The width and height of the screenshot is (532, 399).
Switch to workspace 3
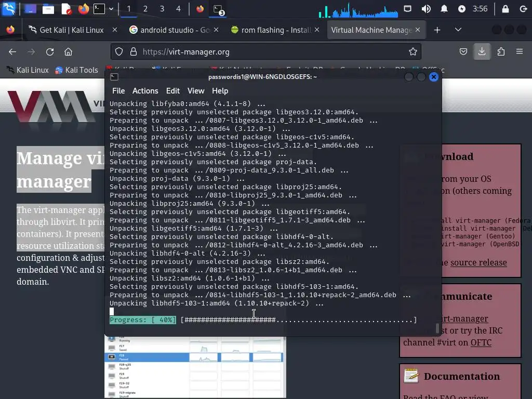pyautogui.click(x=162, y=9)
